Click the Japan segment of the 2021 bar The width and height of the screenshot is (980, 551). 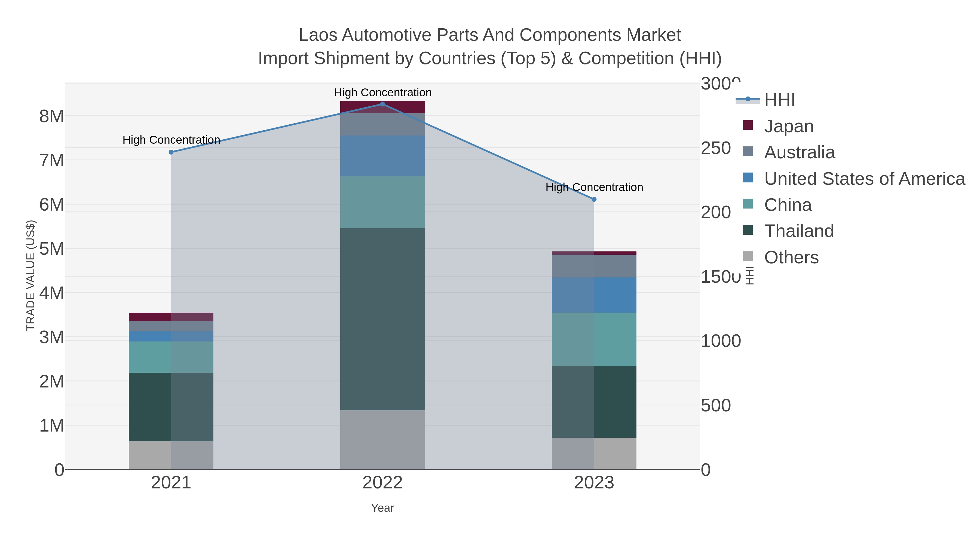point(171,317)
